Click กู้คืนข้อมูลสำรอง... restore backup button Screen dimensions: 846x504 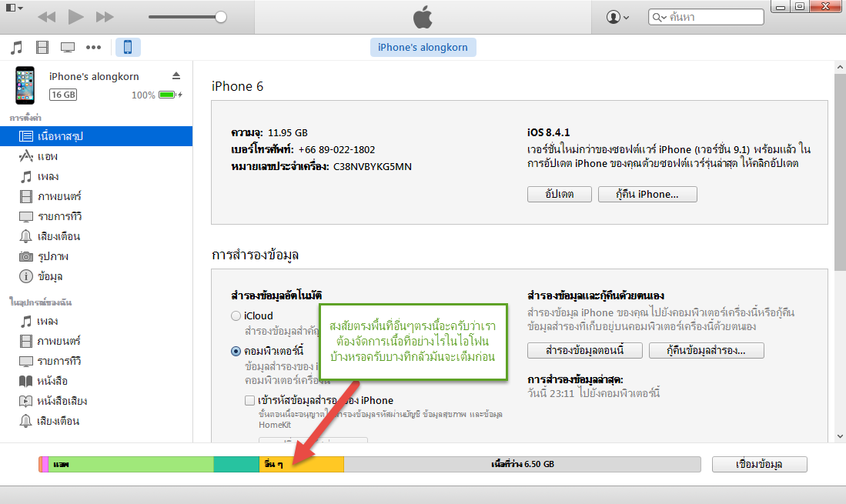click(x=706, y=350)
